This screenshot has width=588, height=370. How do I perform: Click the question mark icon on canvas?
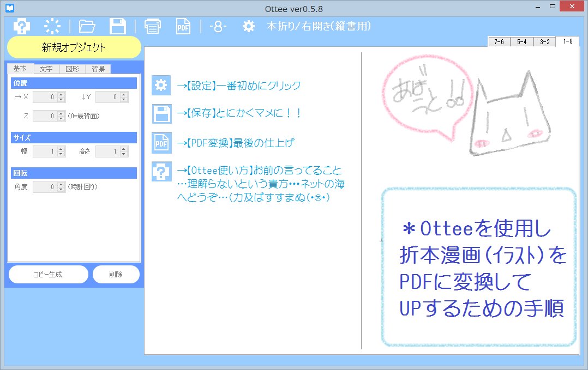point(161,172)
